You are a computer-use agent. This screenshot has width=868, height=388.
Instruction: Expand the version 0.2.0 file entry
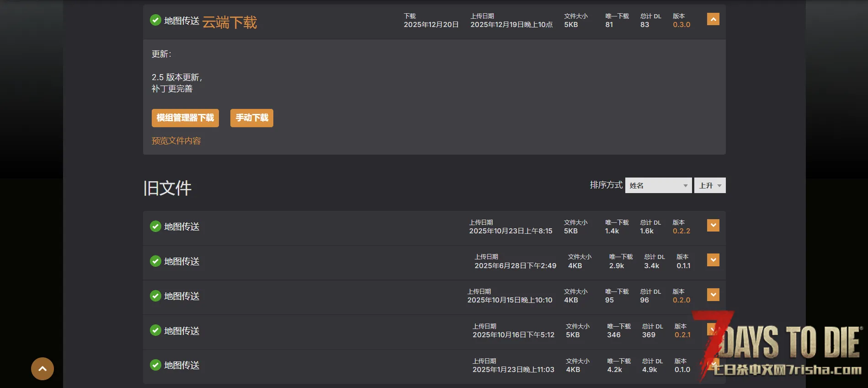[x=713, y=295]
